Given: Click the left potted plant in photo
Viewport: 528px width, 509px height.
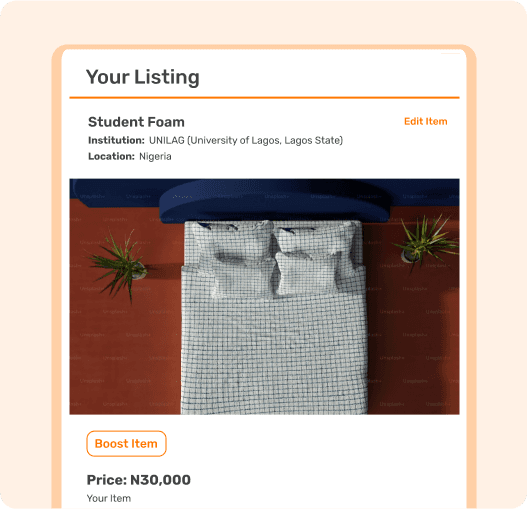Looking at the screenshot, I should 120,264.
